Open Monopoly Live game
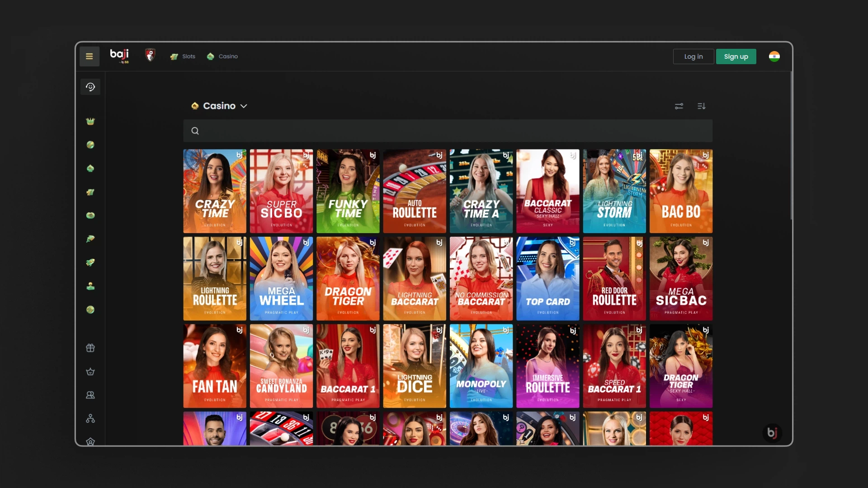Image resolution: width=868 pixels, height=488 pixels. [x=481, y=366]
